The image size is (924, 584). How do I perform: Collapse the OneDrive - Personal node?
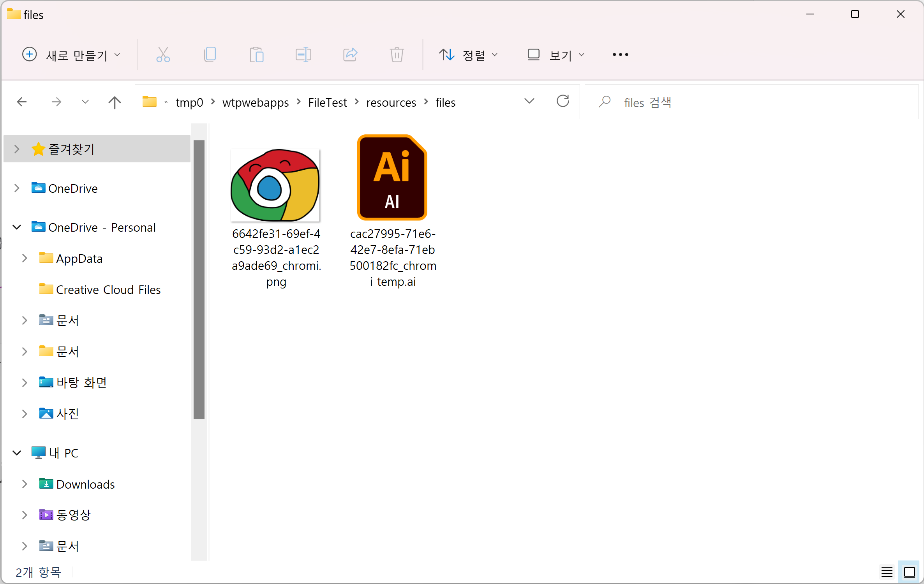point(17,227)
